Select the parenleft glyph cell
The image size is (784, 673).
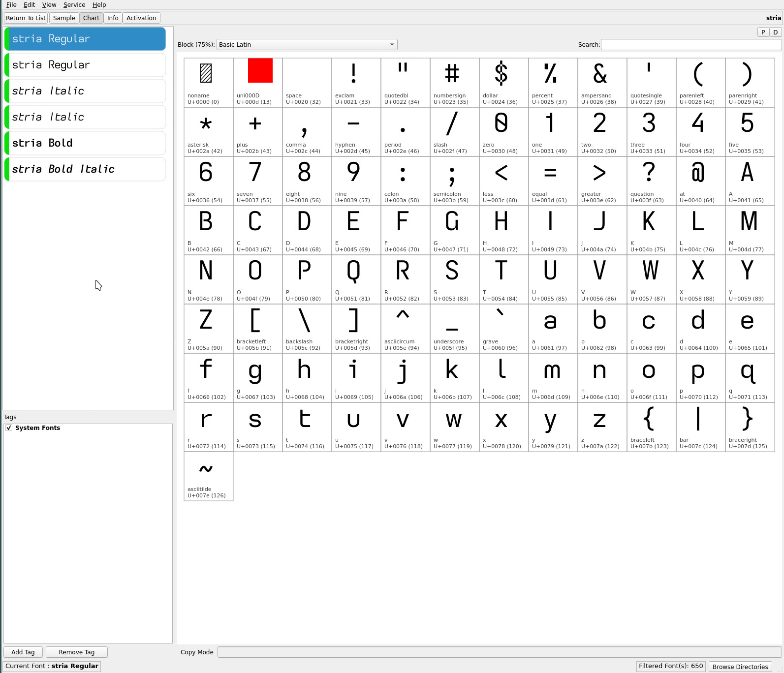point(701,83)
